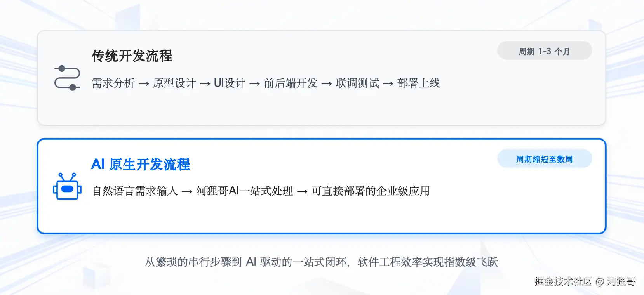Click the 原型设计 step text

(174, 83)
